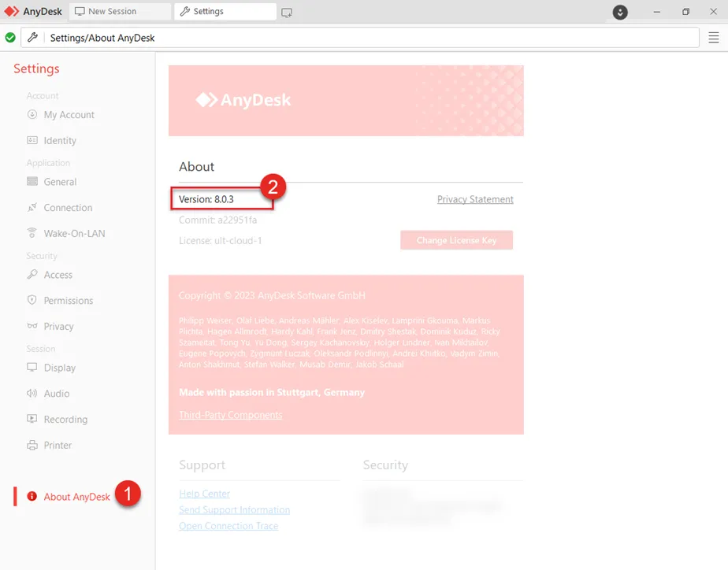The image size is (728, 570).
Task: Click the Permissions shield icon
Action: tap(32, 301)
